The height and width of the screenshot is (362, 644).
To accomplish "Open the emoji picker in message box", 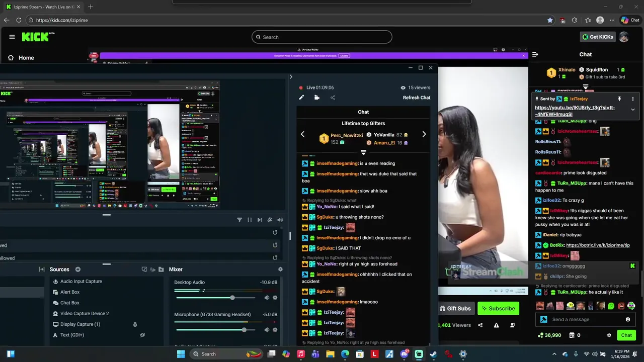I will tap(628, 319).
